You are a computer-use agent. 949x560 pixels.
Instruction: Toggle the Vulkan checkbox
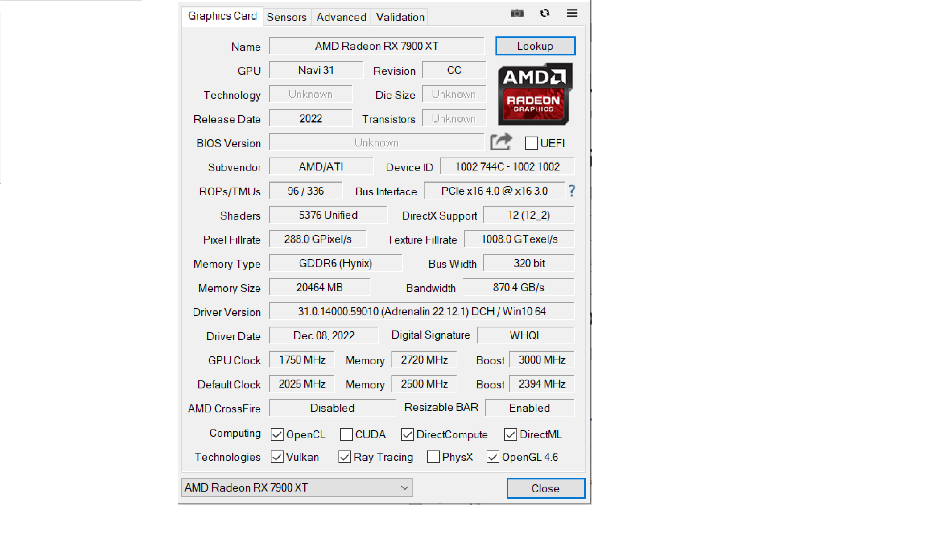277,457
